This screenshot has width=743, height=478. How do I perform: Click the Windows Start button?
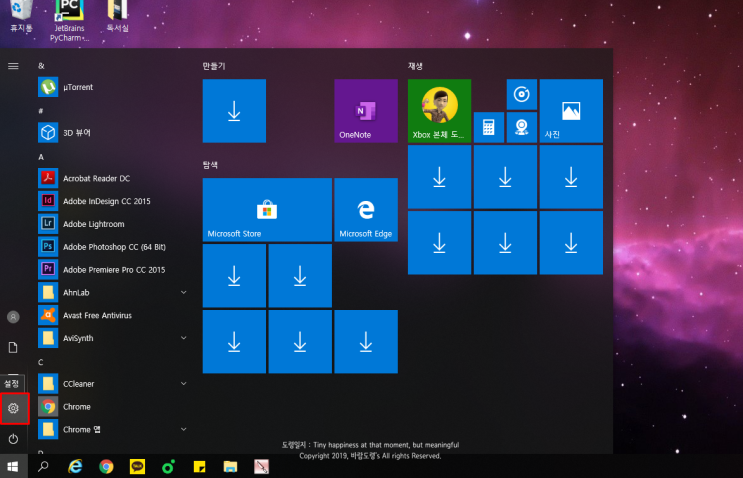(13, 467)
